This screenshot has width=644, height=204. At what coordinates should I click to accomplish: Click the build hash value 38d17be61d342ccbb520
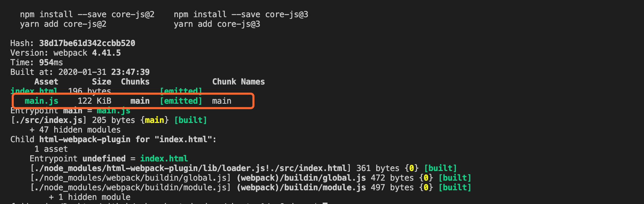87,43
